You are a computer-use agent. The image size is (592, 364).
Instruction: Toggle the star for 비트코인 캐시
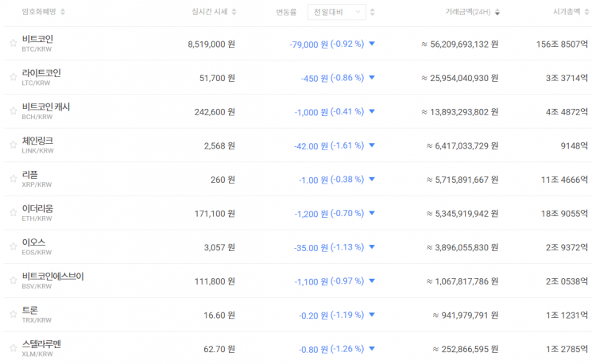click(14, 110)
